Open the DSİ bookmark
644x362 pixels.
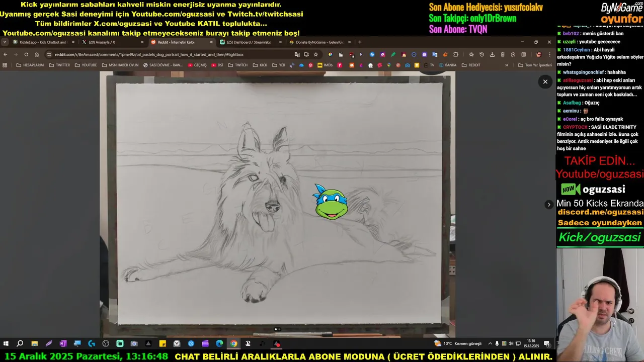point(217,65)
